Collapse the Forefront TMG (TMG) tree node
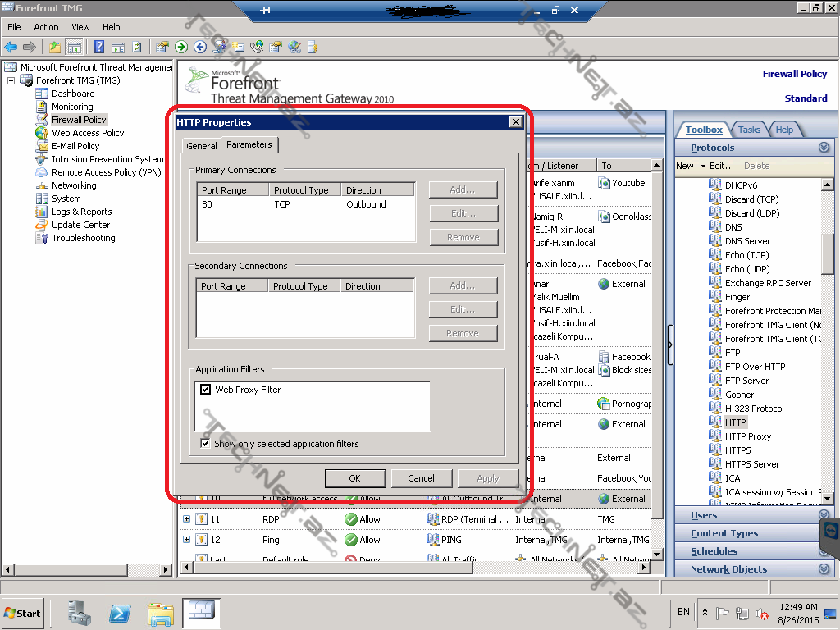 coord(11,80)
